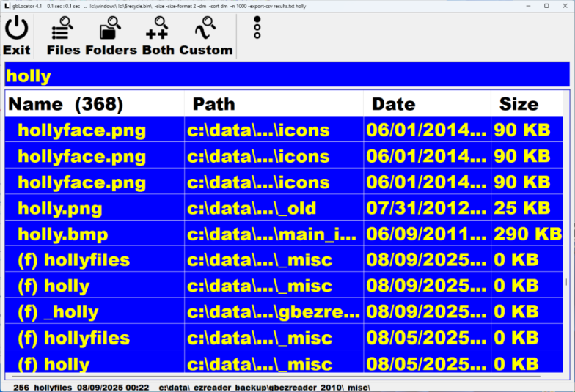Sort results by Size column header
This screenshot has width=575, height=392.
click(x=519, y=104)
